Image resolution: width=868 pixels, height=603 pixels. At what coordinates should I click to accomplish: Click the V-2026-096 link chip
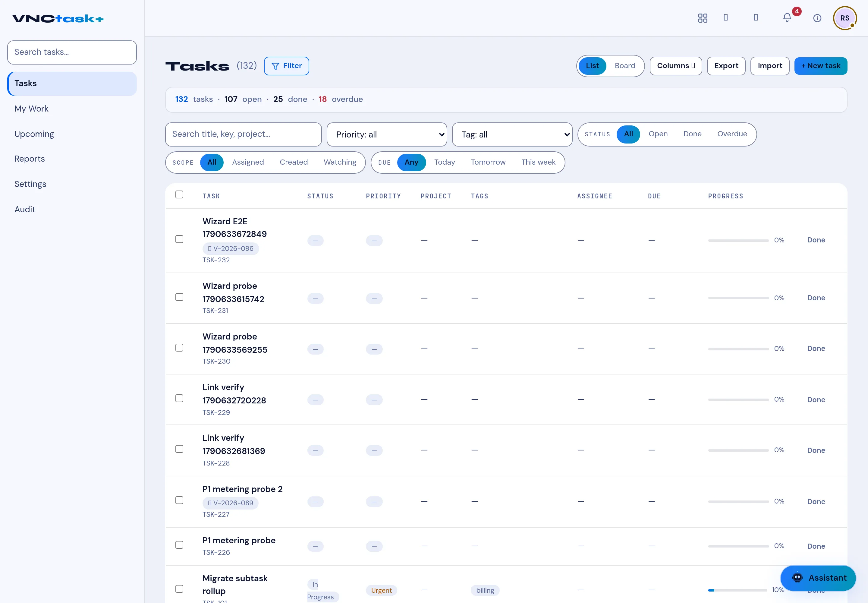[x=231, y=248]
